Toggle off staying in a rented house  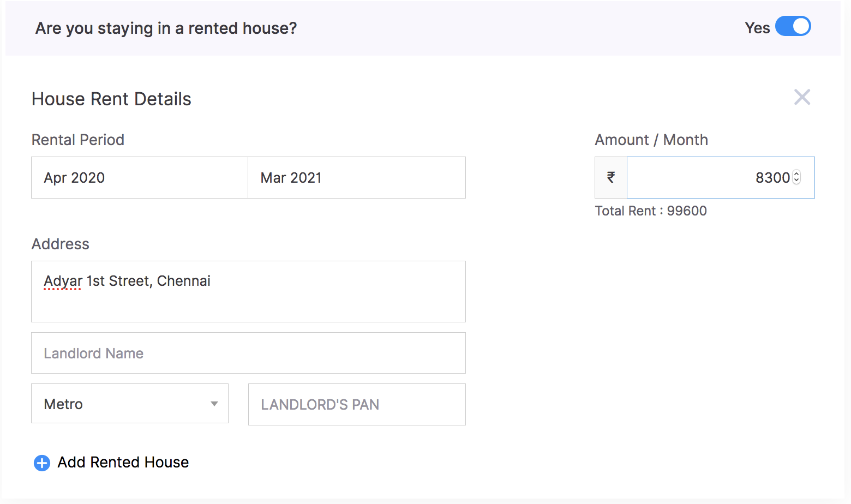tap(793, 26)
